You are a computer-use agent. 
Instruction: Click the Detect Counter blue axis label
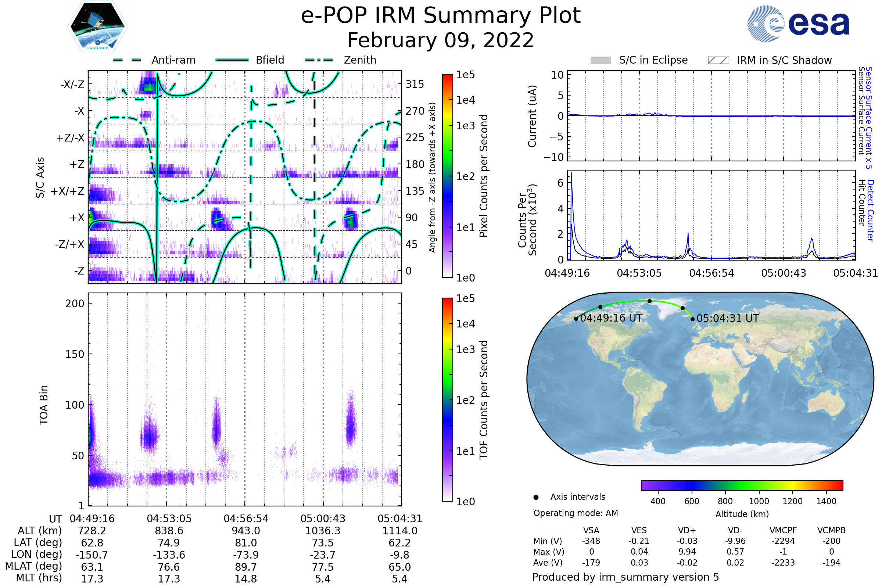pos(870,211)
